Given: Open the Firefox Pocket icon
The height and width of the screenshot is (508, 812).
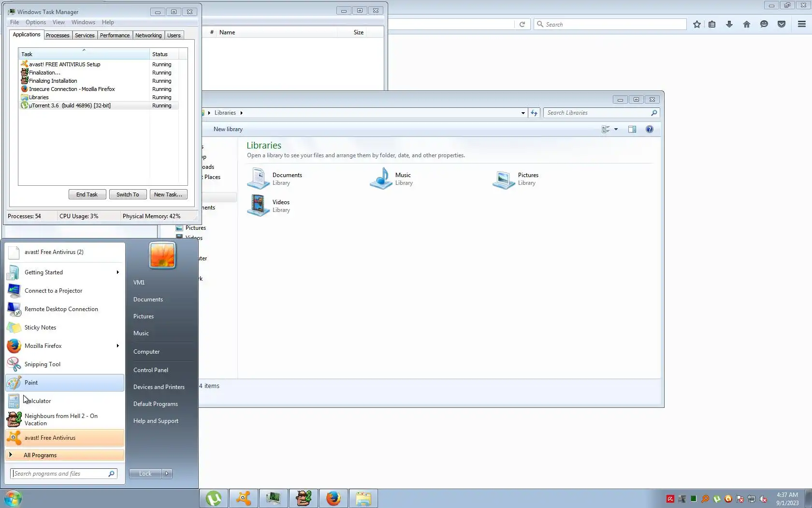Looking at the screenshot, I should (782, 24).
